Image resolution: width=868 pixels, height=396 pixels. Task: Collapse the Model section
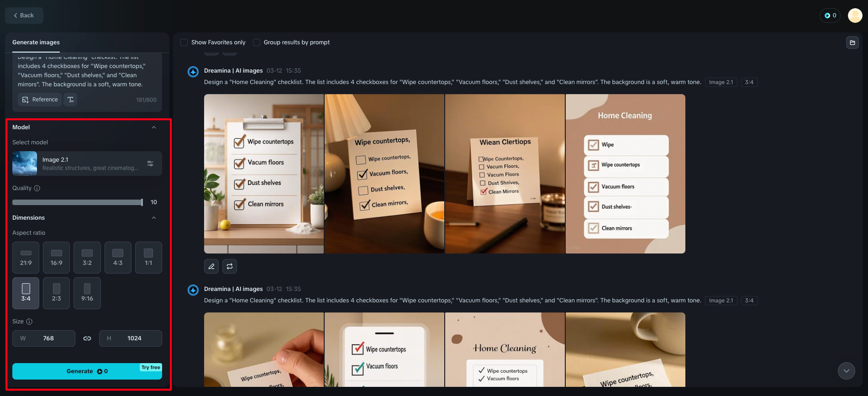tap(154, 127)
